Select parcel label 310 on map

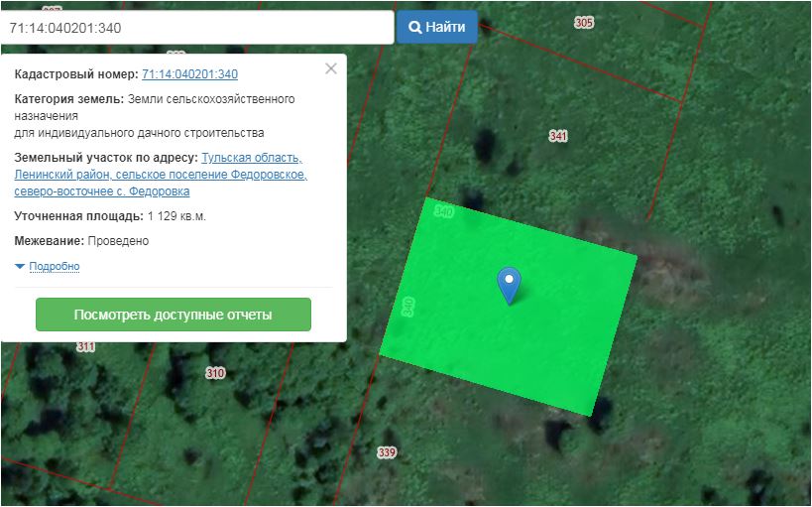tap(215, 373)
